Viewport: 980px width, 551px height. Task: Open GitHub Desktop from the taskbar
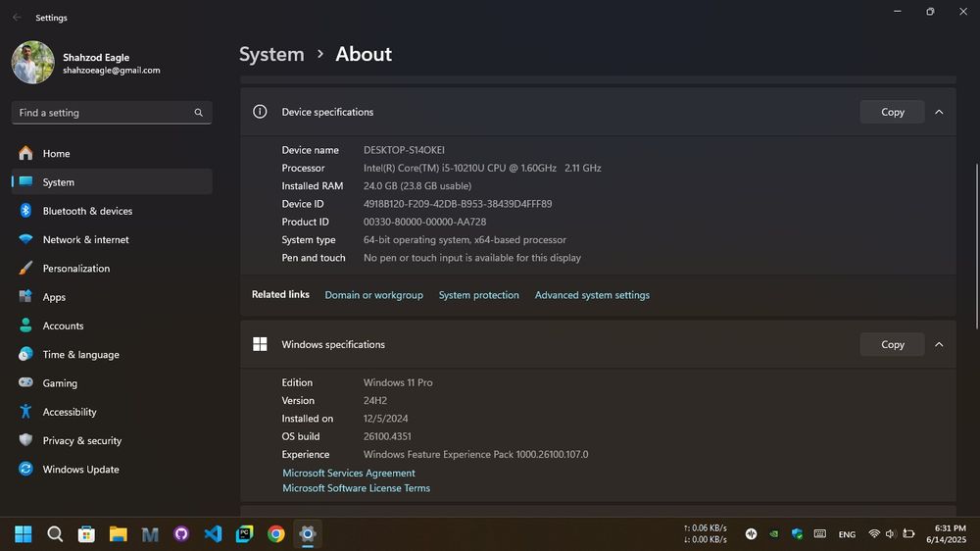click(x=181, y=534)
